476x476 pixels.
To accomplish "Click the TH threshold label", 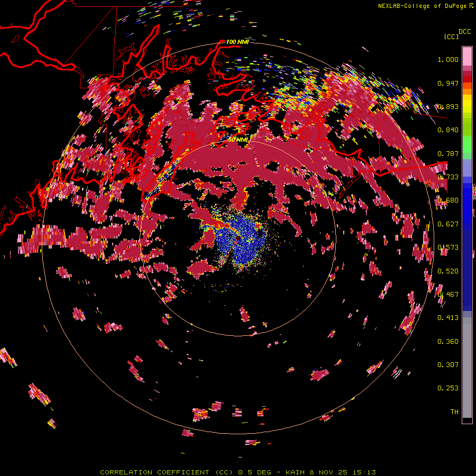I will coord(454,412).
